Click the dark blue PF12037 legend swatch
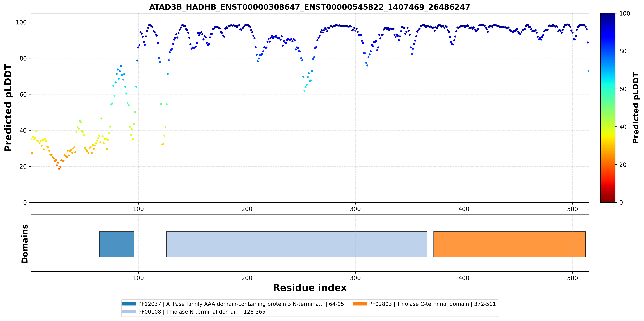The image size is (644, 321). coord(129,304)
